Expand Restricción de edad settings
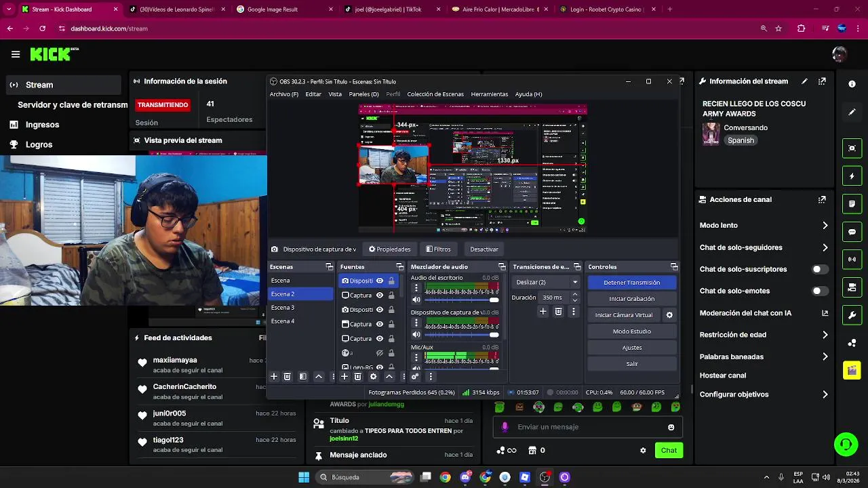The width and height of the screenshot is (868, 488). (x=825, y=335)
